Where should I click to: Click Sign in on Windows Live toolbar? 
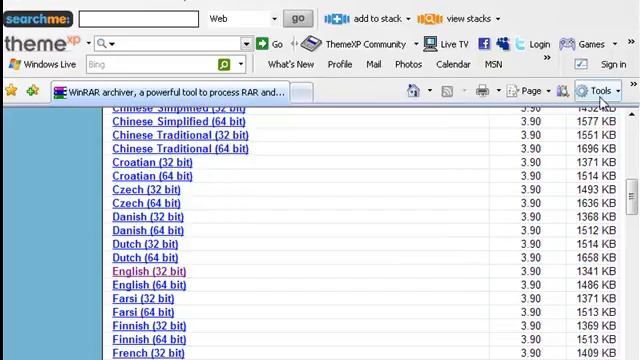point(613,64)
